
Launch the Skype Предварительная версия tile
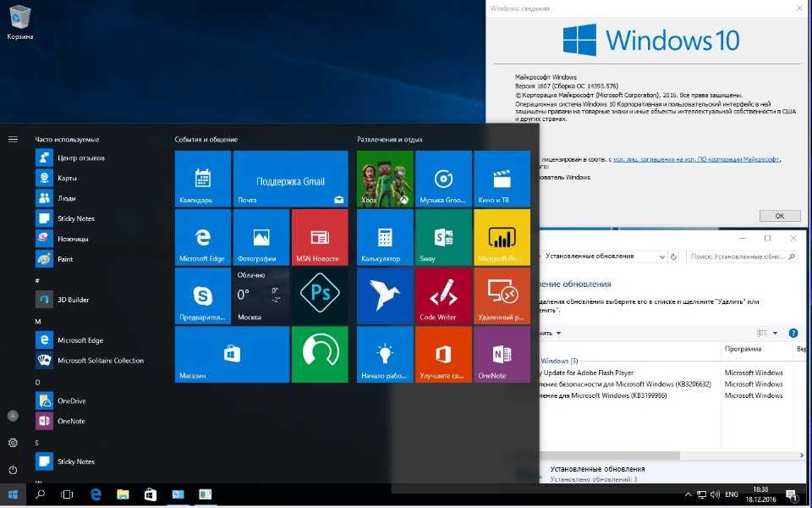202,296
